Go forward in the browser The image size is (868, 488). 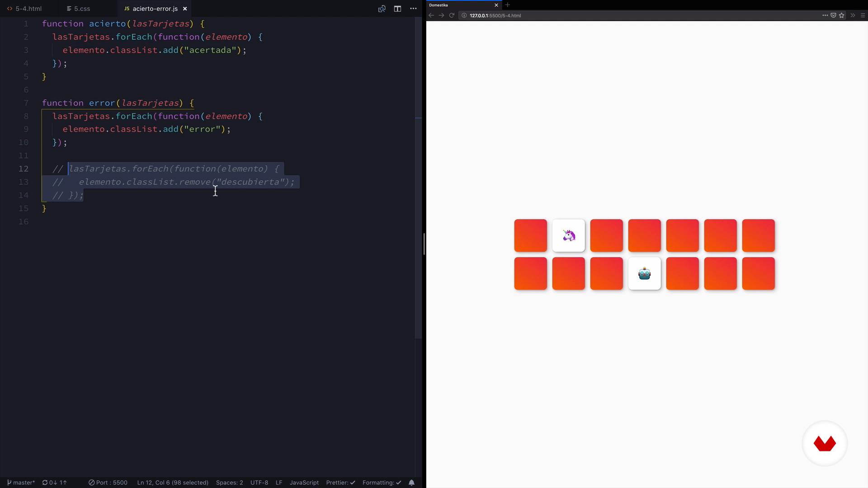coord(441,15)
